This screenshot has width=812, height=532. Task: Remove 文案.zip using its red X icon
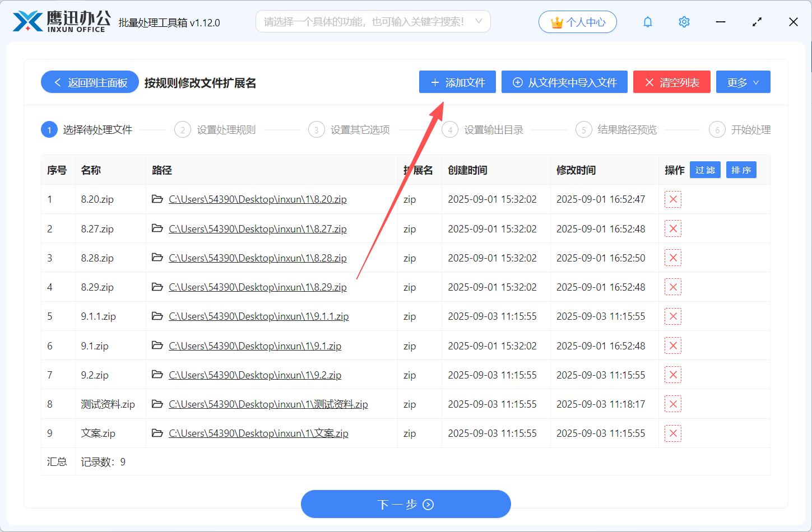pos(673,433)
